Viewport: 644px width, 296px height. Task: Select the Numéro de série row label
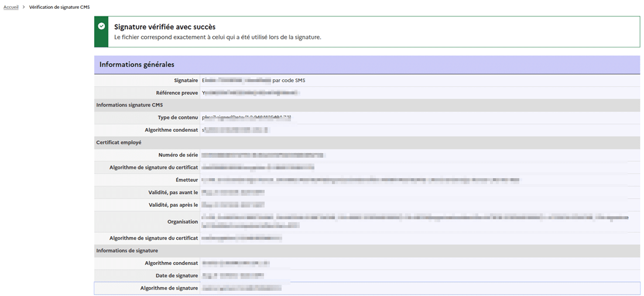[178, 155]
